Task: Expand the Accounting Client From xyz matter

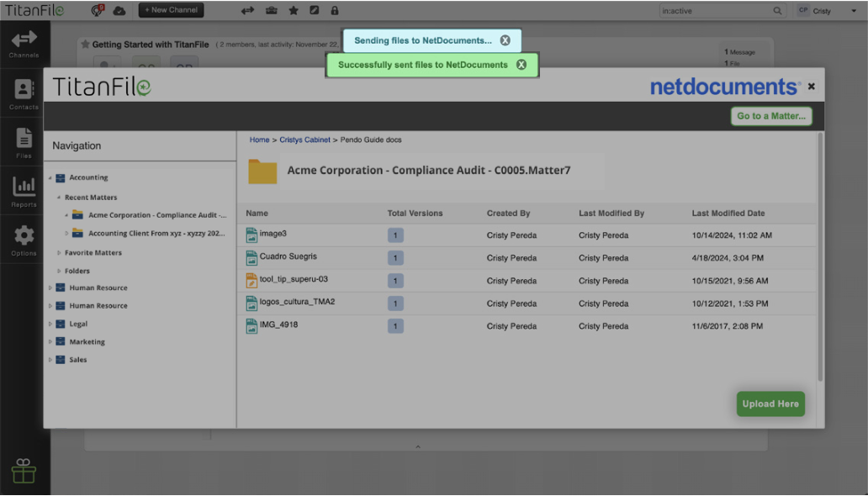Action: (x=66, y=233)
